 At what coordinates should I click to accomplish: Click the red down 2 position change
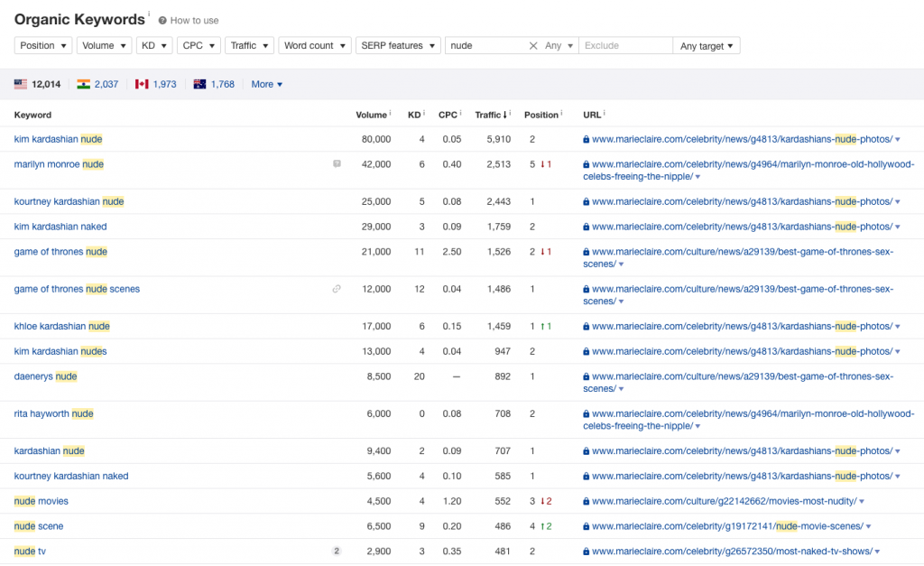[546, 501]
